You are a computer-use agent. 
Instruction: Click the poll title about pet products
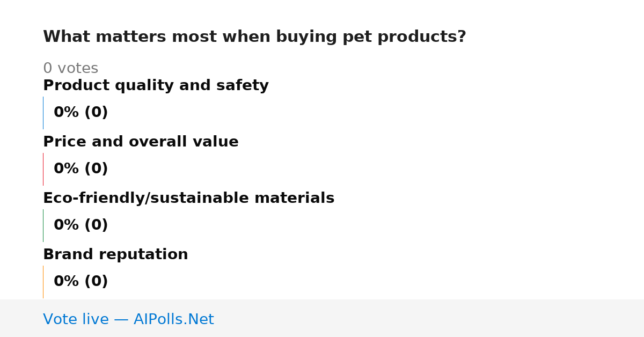point(254,37)
